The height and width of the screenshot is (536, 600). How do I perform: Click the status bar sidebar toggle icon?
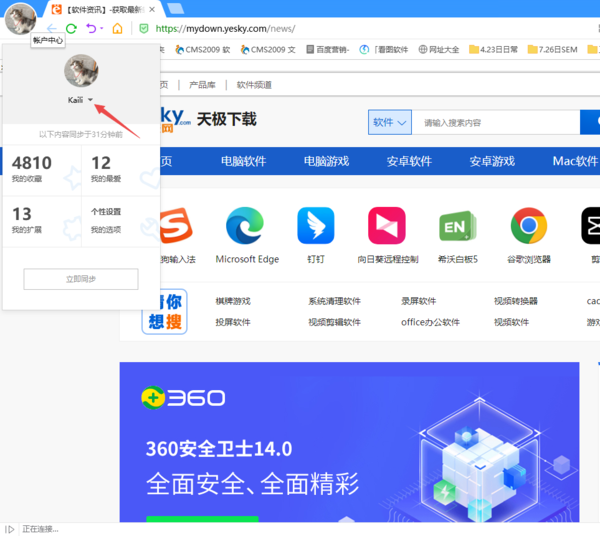click(x=10, y=529)
